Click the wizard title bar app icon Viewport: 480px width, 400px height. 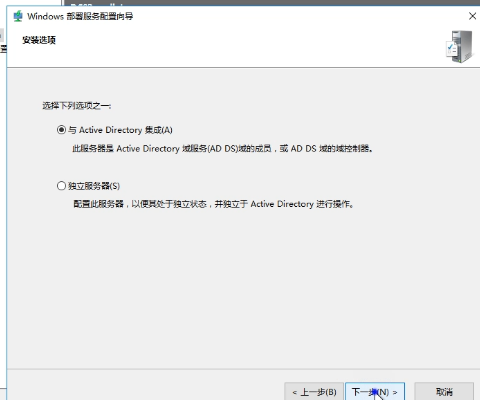18,16
